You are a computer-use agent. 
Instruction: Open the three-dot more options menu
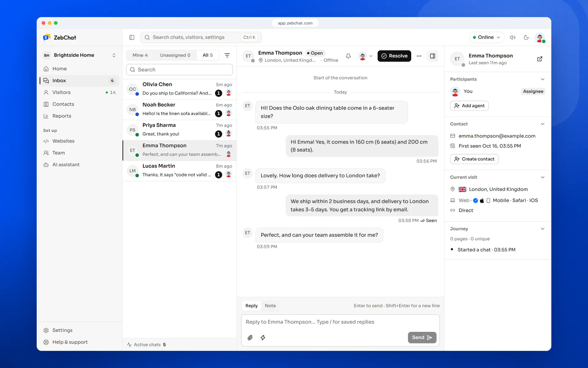[x=419, y=56]
